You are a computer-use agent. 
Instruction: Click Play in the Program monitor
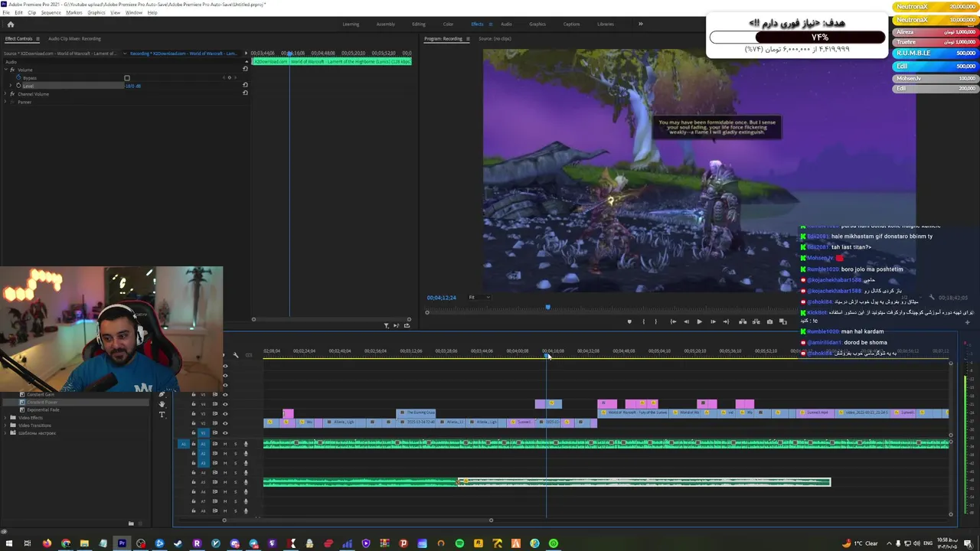point(699,321)
